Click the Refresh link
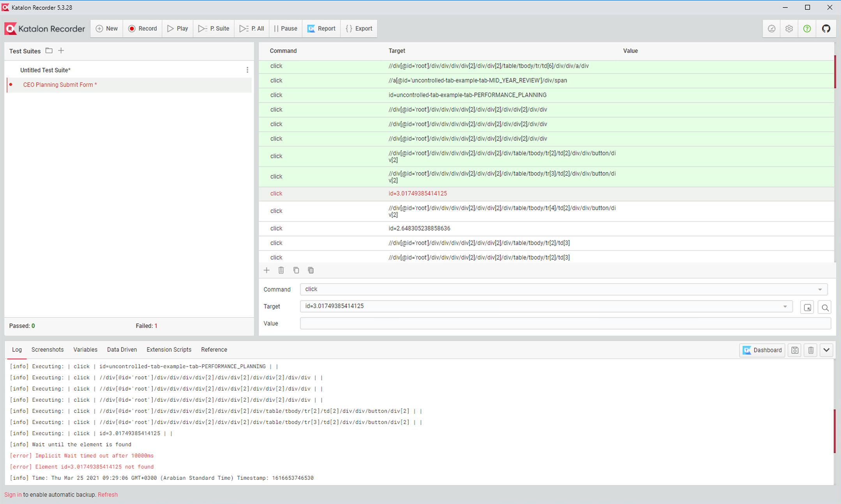841x504 pixels. pos(108,495)
